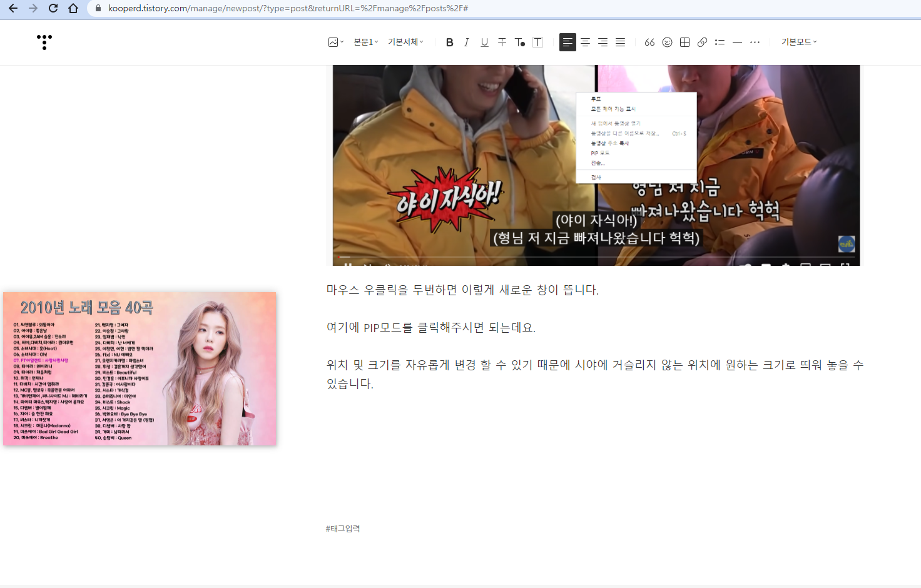Click the paragraph starting with 마우스 우클릭을
This screenshot has height=588, width=921.
coord(462,290)
